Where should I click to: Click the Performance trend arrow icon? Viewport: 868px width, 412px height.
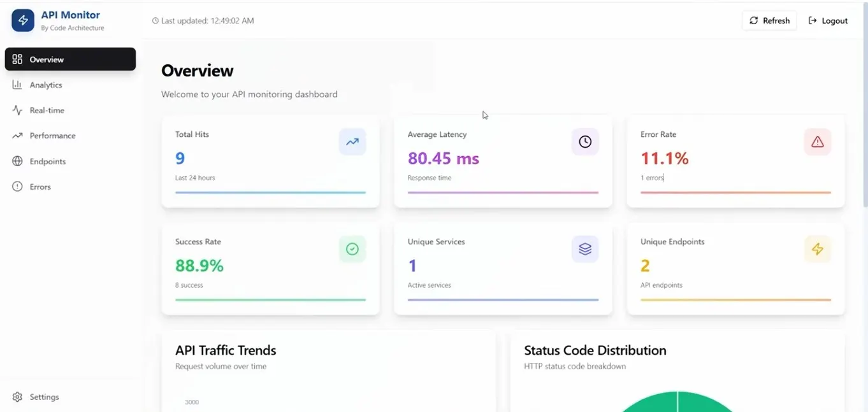tap(17, 136)
